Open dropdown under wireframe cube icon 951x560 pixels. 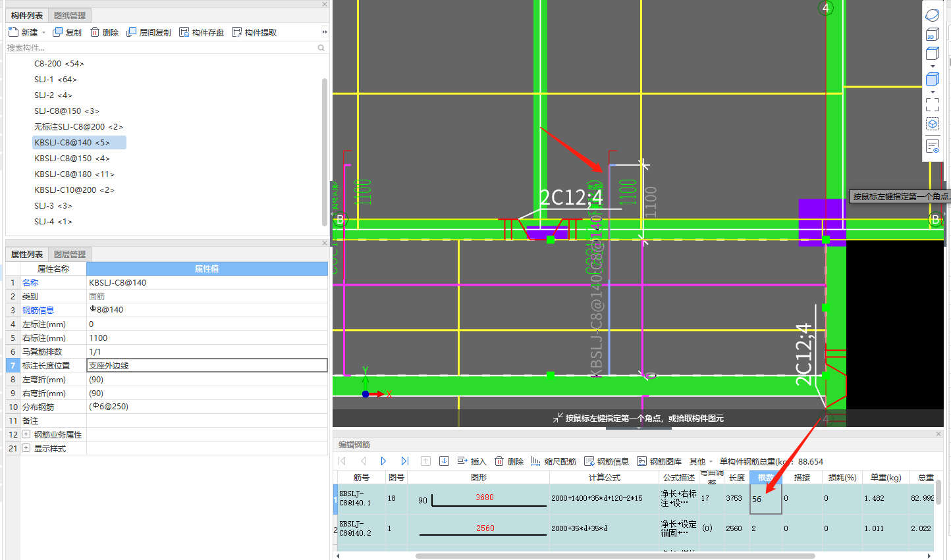(x=933, y=66)
